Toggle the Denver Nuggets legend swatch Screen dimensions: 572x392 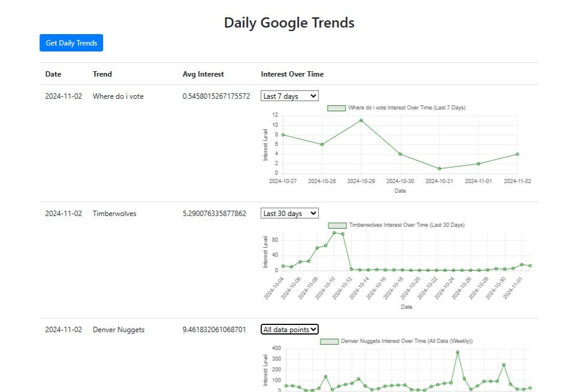[x=329, y=342]
